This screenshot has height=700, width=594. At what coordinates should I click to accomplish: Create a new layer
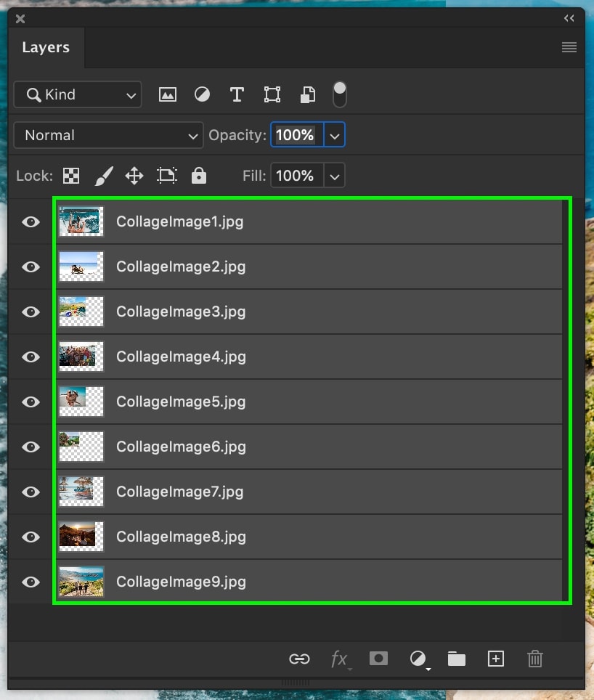coord(496,659)
